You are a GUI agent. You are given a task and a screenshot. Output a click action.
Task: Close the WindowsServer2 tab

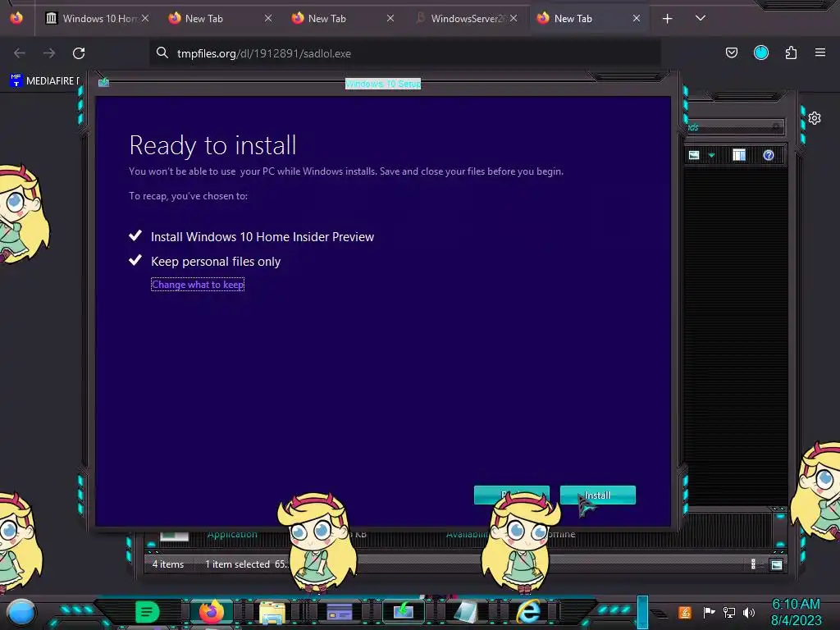click(x=514, y=18)
